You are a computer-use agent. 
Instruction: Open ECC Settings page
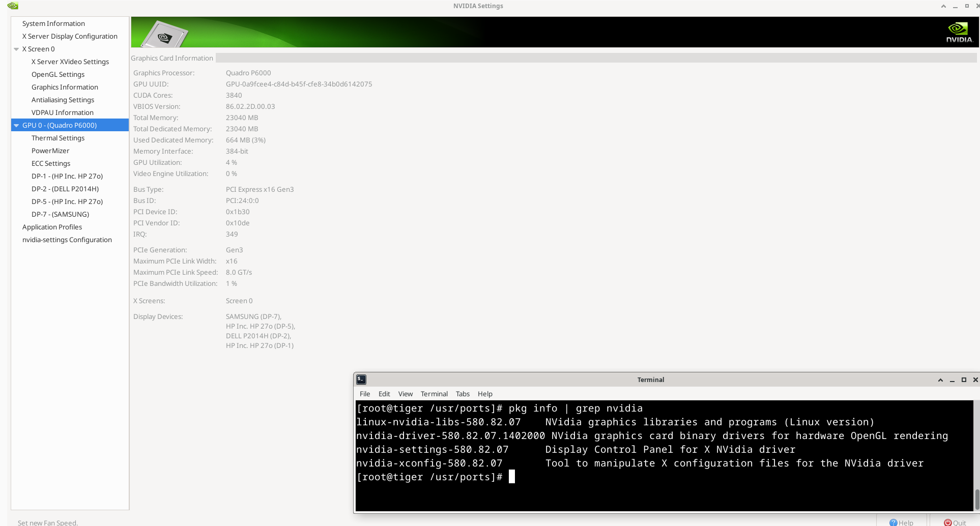pyautogui.click(x=51, y=163)
